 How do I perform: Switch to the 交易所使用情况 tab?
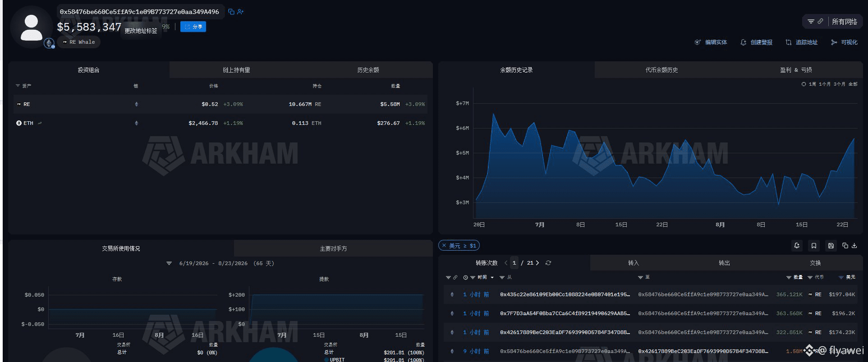(x=121, y=248)
